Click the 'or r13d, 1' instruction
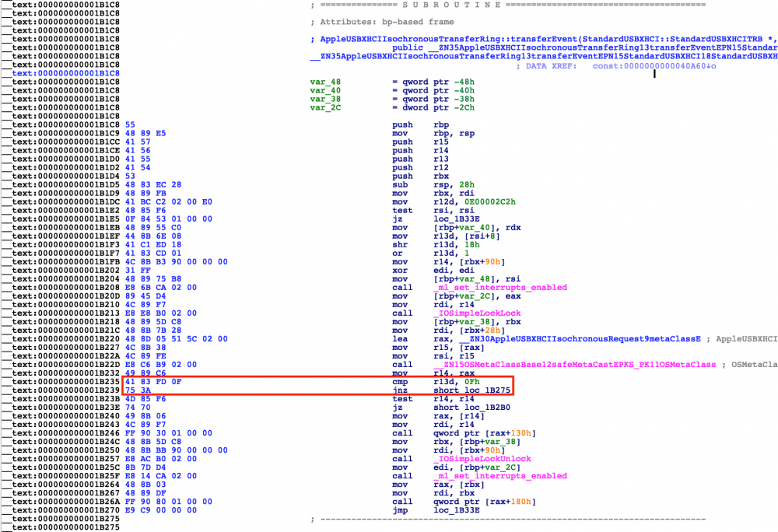 (x=430, y=254)
